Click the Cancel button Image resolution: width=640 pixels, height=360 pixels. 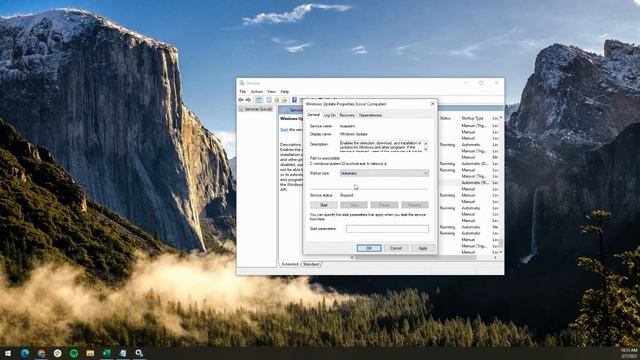point(396,248)
